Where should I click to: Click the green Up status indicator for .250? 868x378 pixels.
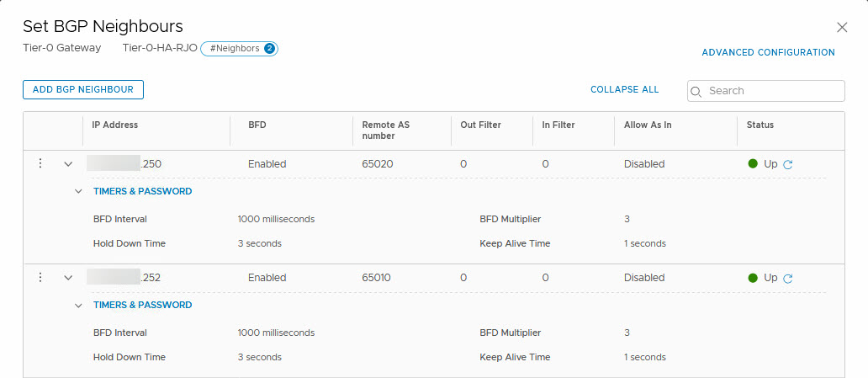[x=753, y=164]
